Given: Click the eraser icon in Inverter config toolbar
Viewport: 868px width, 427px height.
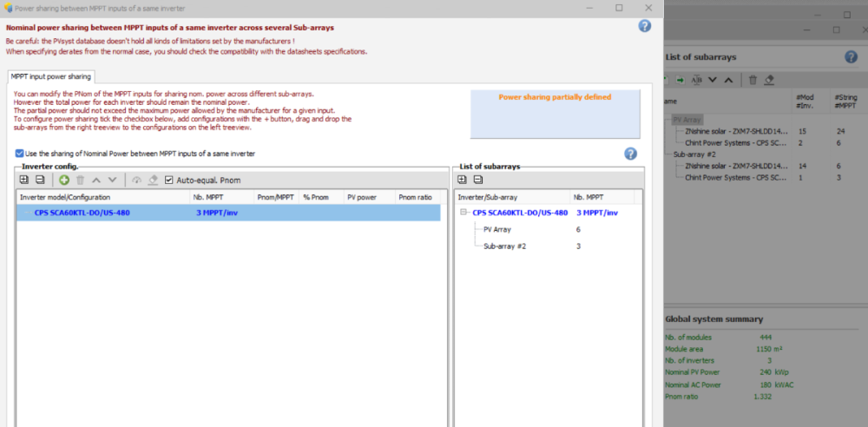Looking at the screenshot, I should click(x=152, y=180).
